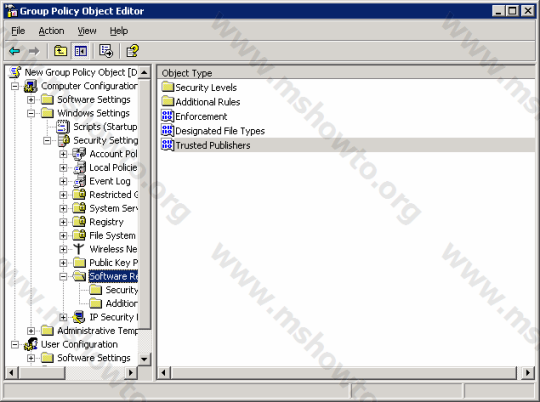
Task: Click the tree pane scroll down arrow
Action: 144,359
